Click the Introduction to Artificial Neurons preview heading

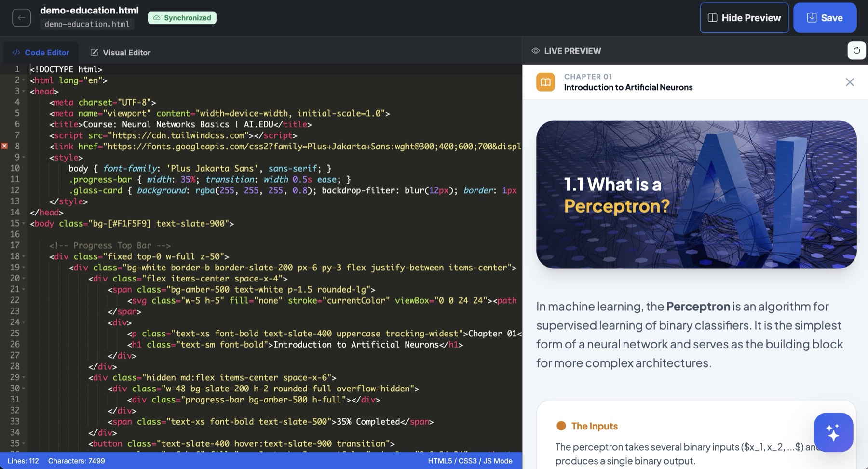tap(628, 87)
